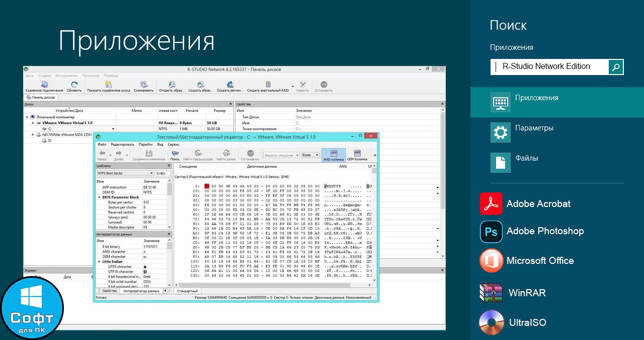Click the Поиск binoculars icon
The height and width of the screenshot is (340, 644).
(x=175, y=153)
